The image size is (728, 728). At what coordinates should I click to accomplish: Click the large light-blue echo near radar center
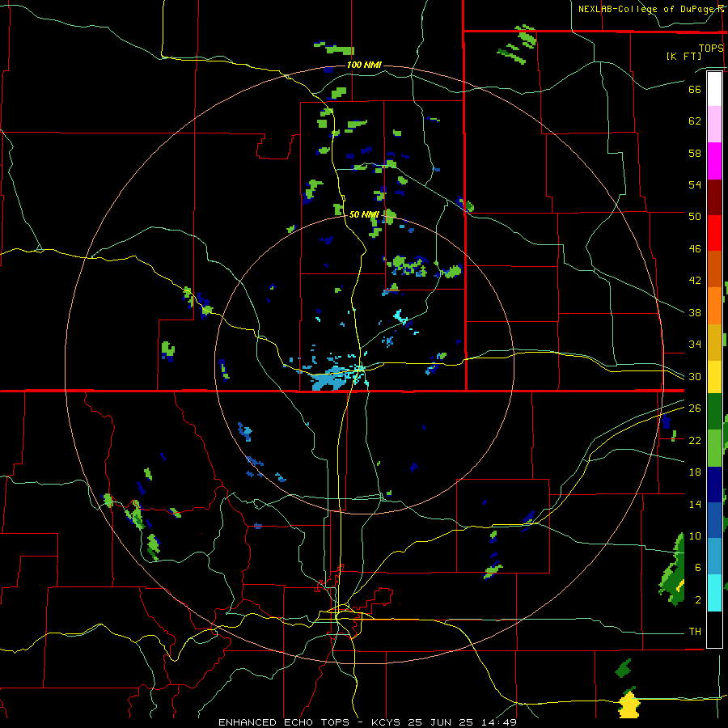(x=330, y=379)
